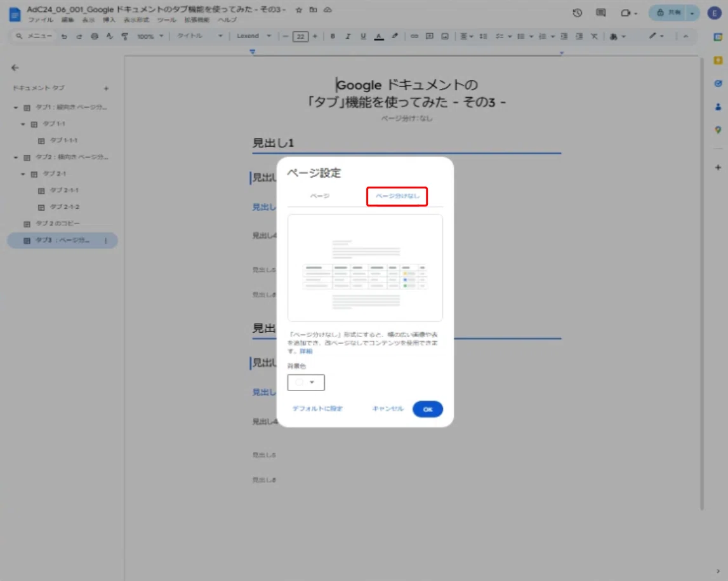This screenshot has height=581, width=728.
Task: Open the bulleted list dropdown
Action: [525, 36]
